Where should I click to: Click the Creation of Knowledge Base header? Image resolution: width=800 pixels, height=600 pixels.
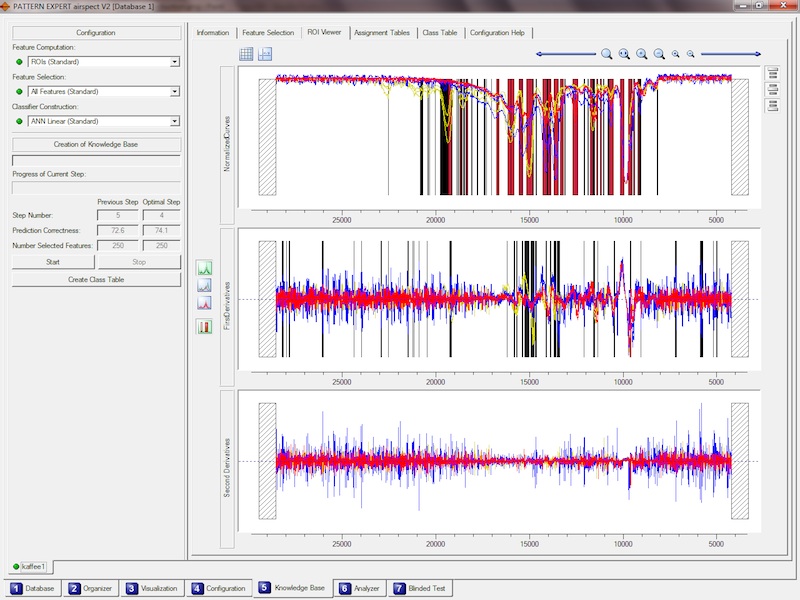click(x=96, y=144)
